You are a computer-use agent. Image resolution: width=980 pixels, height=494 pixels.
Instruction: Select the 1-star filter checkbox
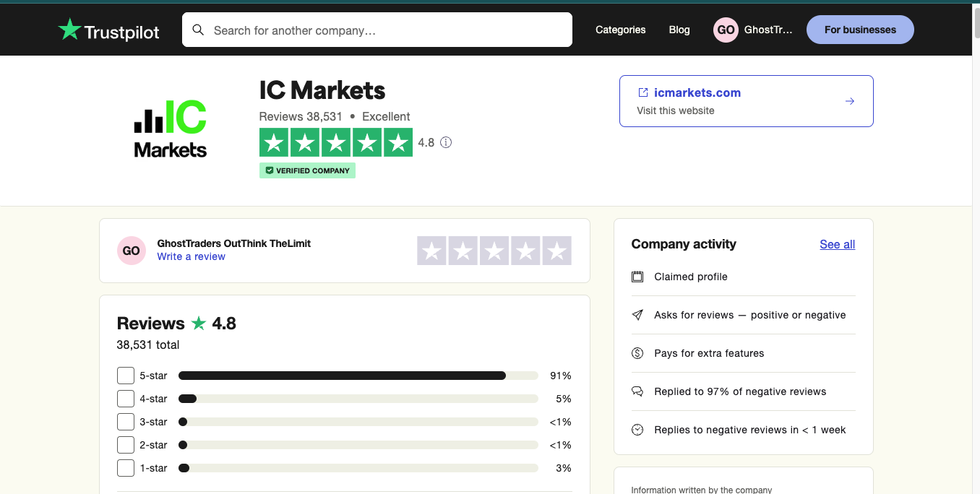pyautogui.click(x=126, y=468)
